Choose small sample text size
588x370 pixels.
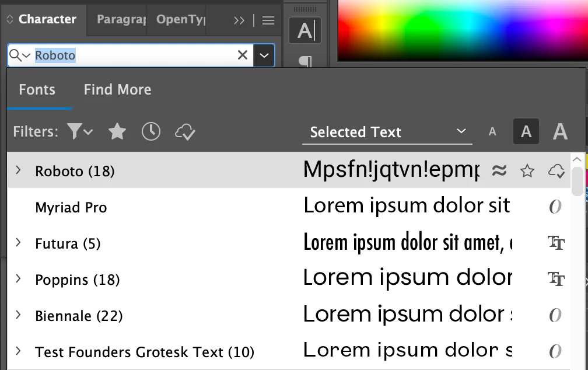pyautogui.click(x=492, y=132)
